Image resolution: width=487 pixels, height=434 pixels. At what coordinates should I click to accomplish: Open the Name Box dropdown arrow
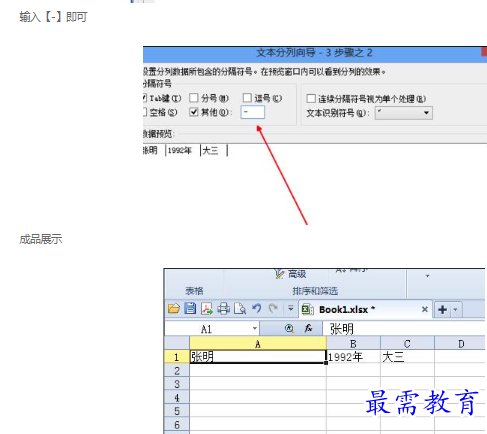(x=255, y=329)
